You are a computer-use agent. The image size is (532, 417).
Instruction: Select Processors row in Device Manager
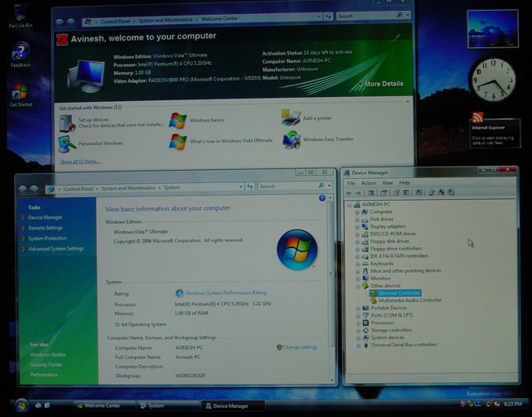click(382, 323)
